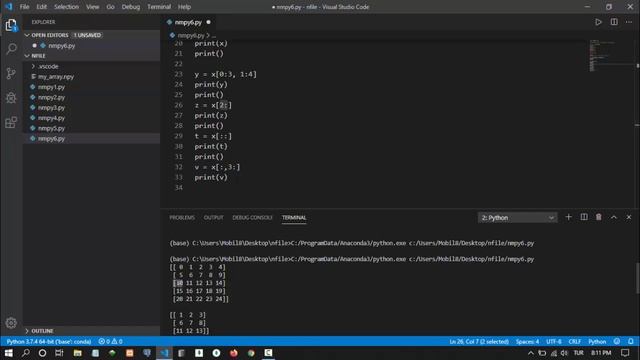
Task: Open nmpy4.py in the file tree
Action: [51, 118]
